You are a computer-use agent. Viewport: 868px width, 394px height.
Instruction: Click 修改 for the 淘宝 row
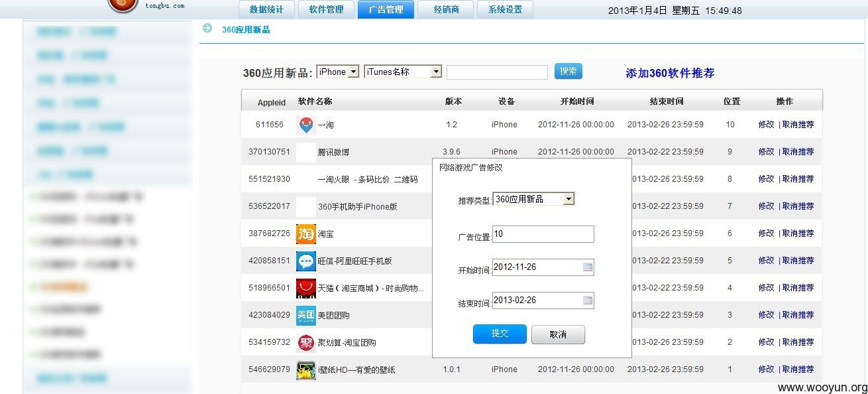(x=766, y=233)
